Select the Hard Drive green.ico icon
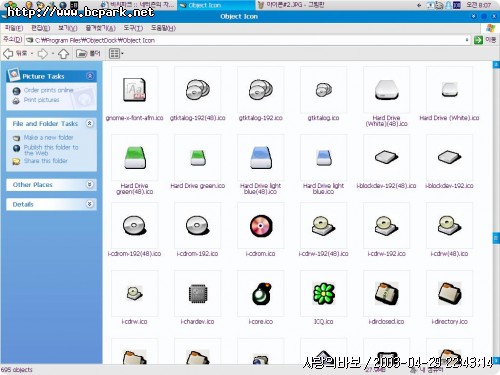Screen dimensions: 500x375 point(197,158)
